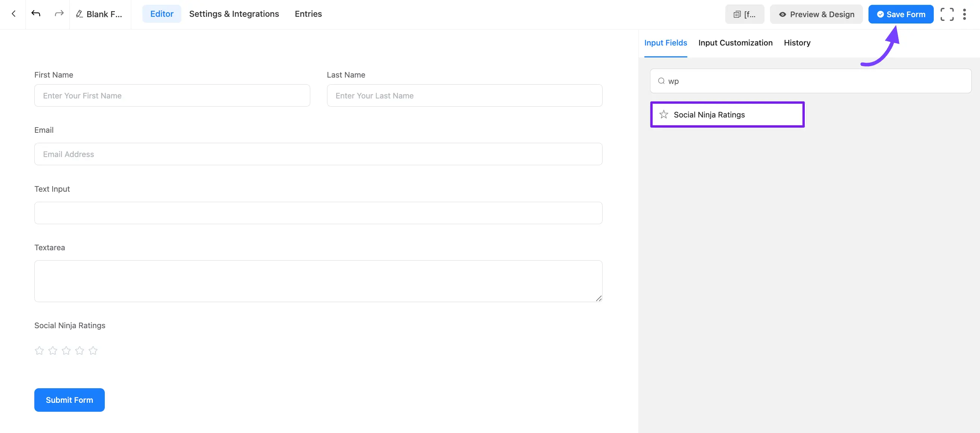
Task: Click the redo arrow icon
Action: (59, 14)
